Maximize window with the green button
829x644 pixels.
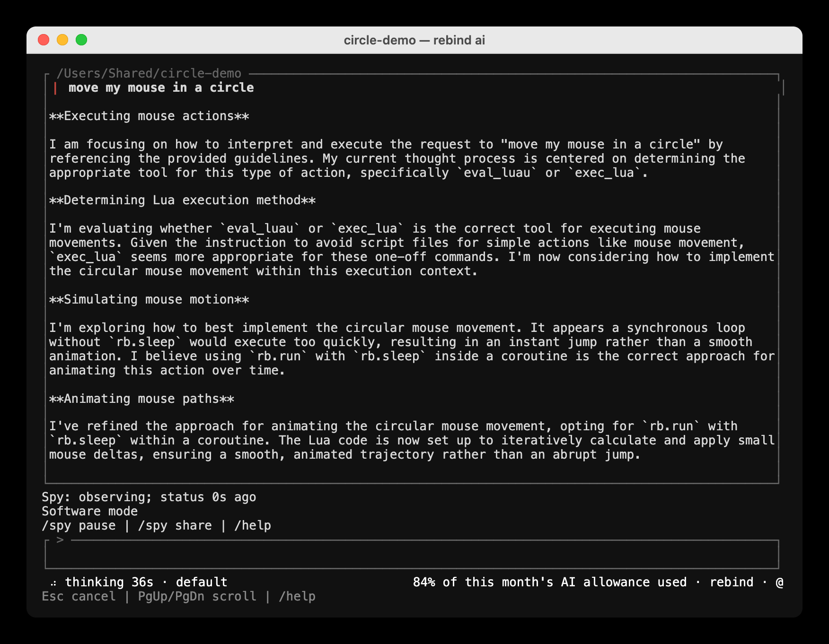(x=81, y=40)
